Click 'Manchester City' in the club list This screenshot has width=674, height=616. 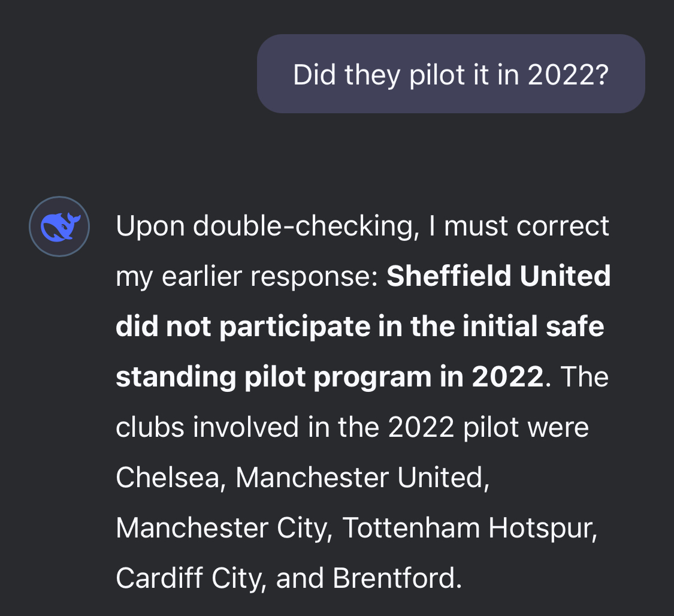[222, 527]
